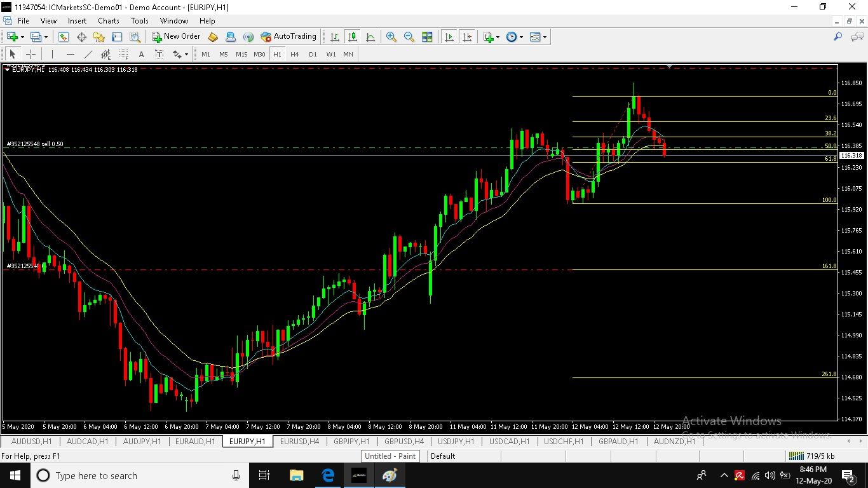Viewport: 868px width, 488px height.
Task: Open Microsoft Edge from taskbar
Action: click(328, 475)
